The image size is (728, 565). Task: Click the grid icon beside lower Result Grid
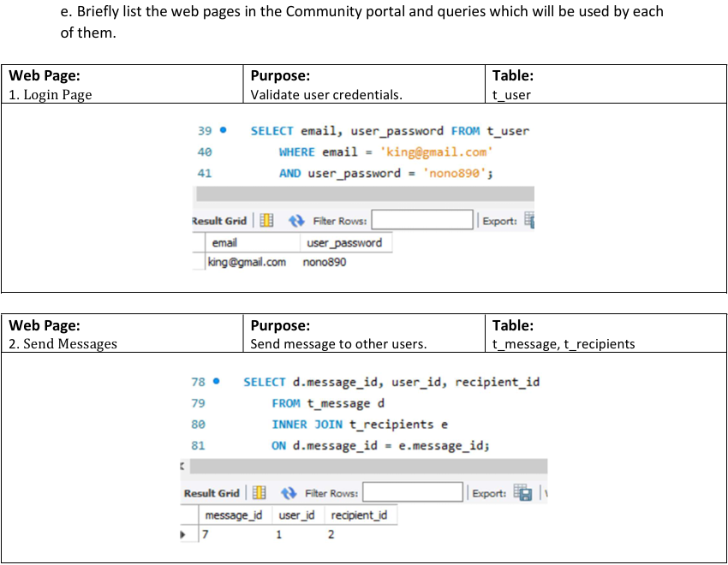pyautogui.click(x=260, y=493)
